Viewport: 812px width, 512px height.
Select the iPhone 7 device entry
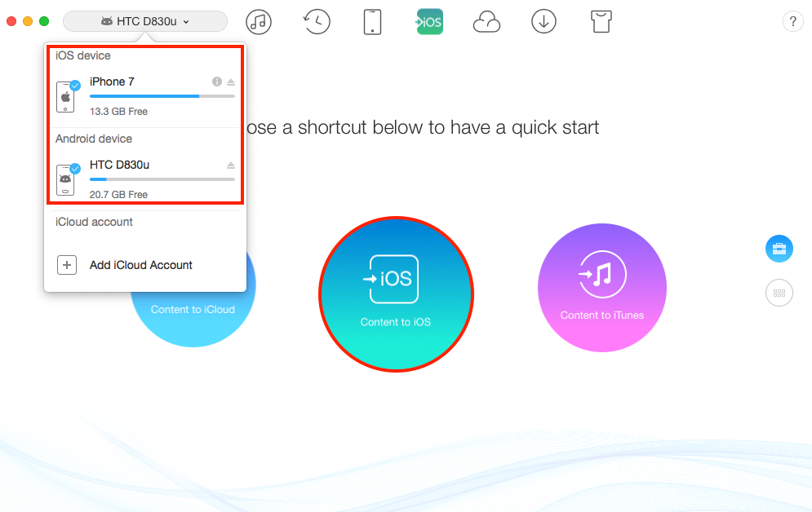[145, 96]
